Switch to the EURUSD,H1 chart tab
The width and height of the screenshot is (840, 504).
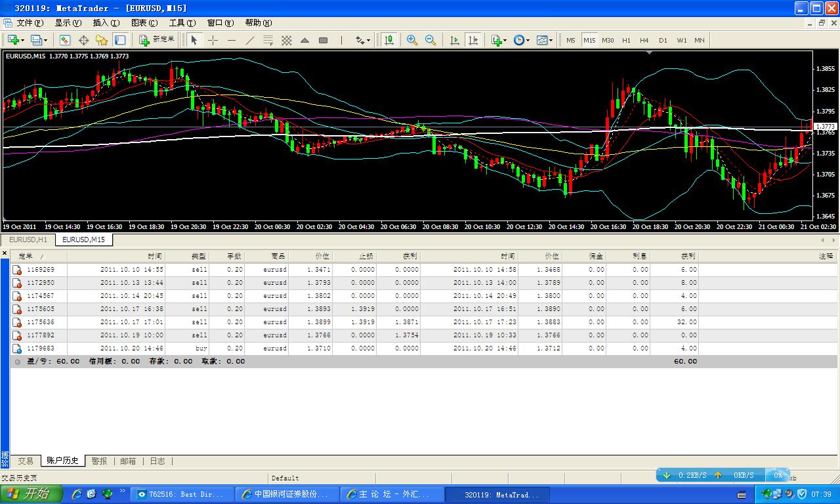coord(28,240)
